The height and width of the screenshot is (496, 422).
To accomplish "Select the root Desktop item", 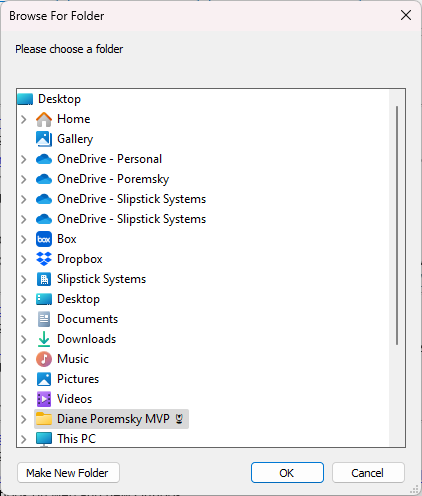I will coord(49,99).
